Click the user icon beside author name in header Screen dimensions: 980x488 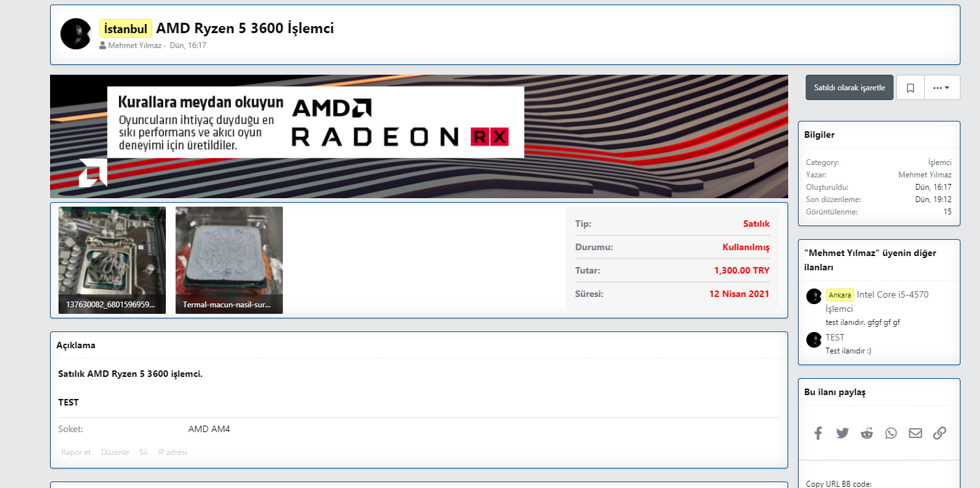pos(103,45)
